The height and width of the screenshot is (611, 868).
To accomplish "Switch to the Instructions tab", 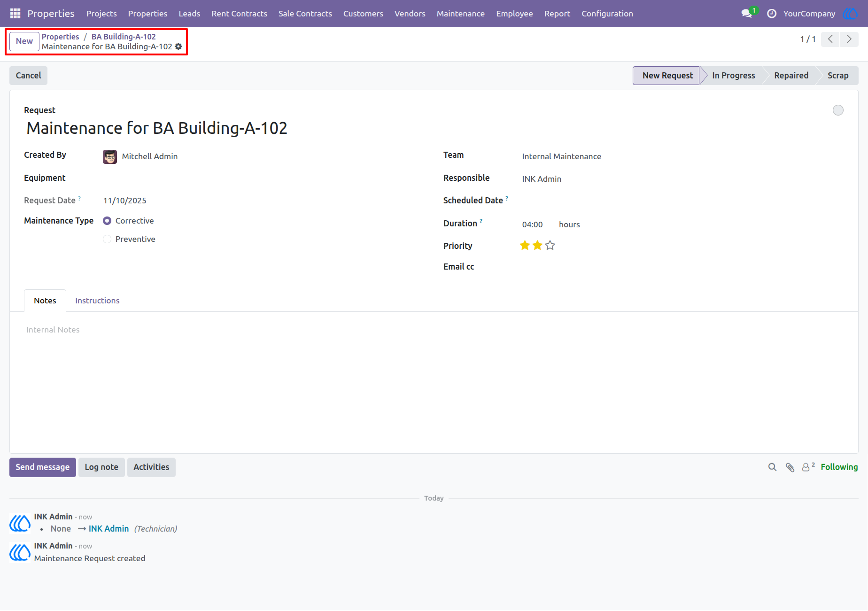I will point(97,301).
